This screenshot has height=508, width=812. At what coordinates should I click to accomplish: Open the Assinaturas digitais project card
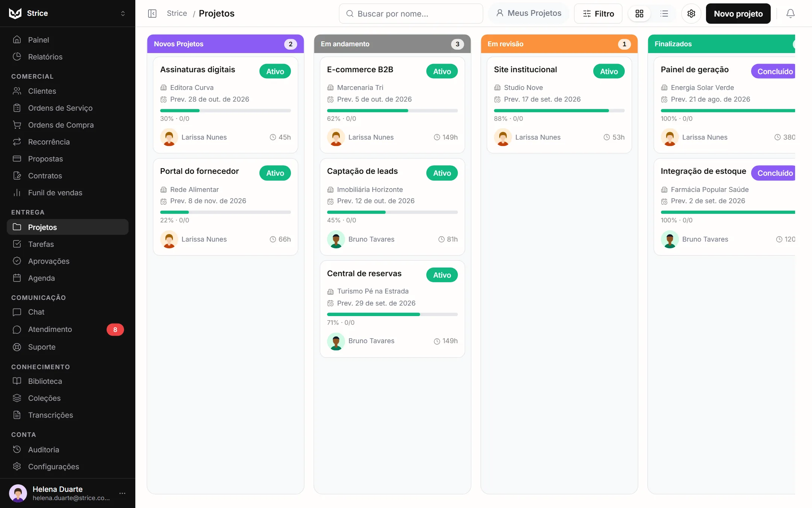226,105
